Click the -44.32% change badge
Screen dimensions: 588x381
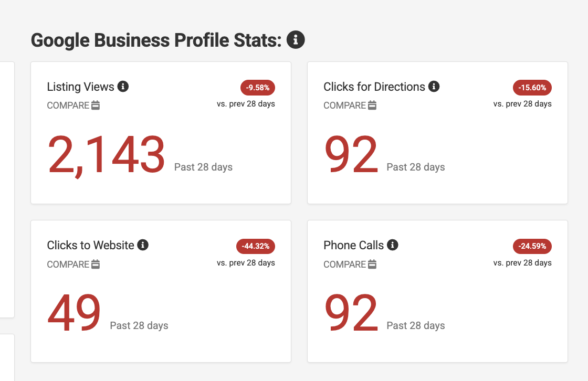point(256,246)
